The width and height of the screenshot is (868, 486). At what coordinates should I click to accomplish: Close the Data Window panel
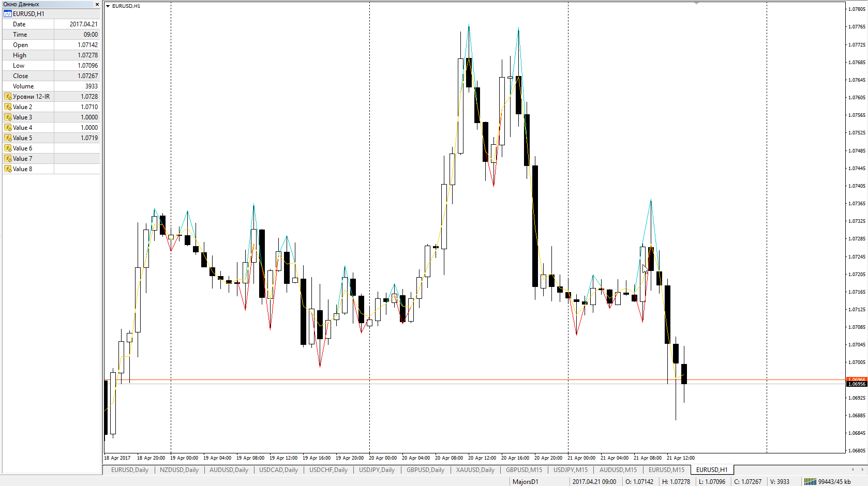(x=97, y=4)
